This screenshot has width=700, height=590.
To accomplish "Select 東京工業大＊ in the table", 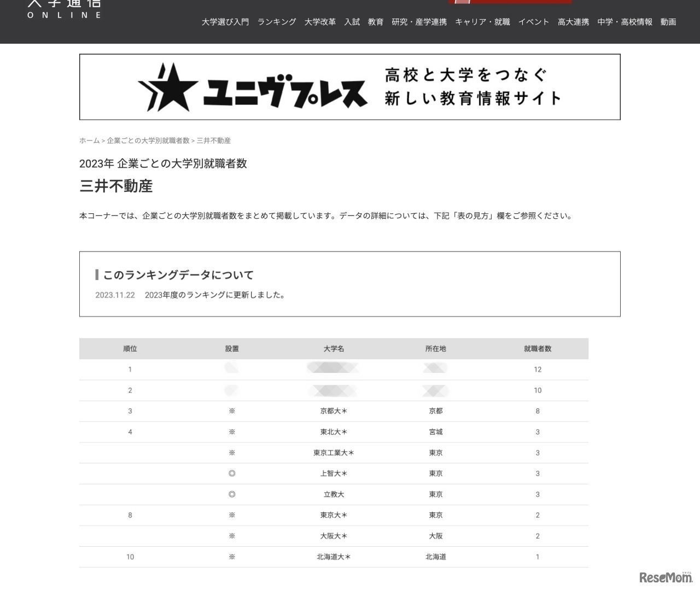I will 334,453.
